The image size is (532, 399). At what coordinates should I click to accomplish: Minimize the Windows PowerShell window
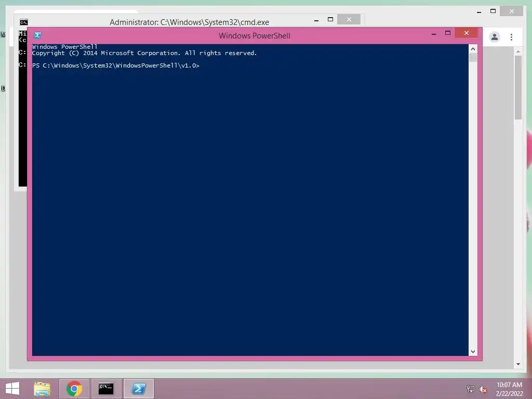pyautogui.click(x=434, y=33)
